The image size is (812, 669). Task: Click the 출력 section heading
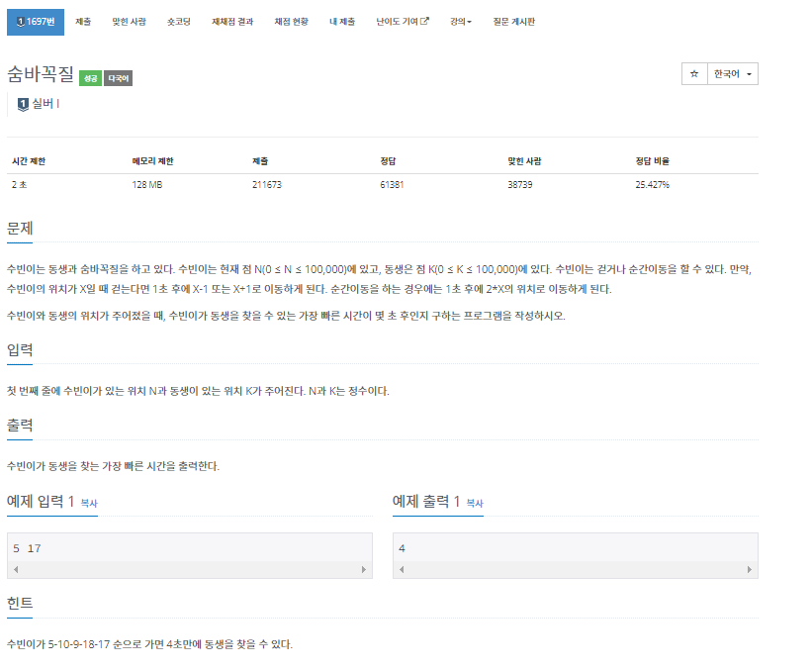pos(20,426)
